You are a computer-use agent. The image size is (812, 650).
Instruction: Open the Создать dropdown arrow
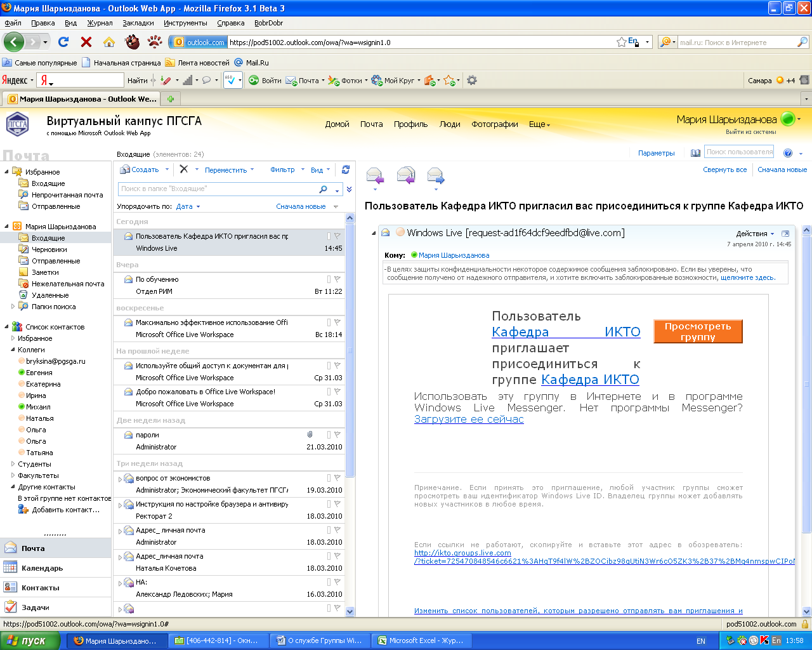[x=167, y=169]
